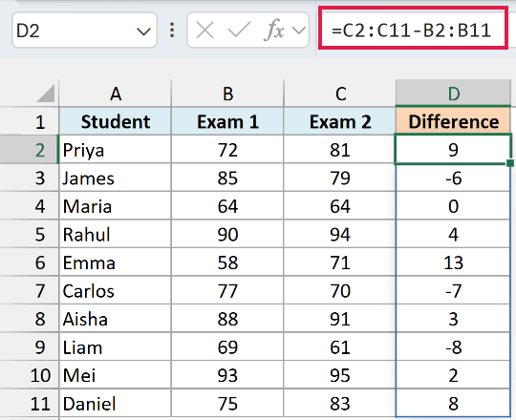Select Maria's Difference cell showing 0

[453, 206]
